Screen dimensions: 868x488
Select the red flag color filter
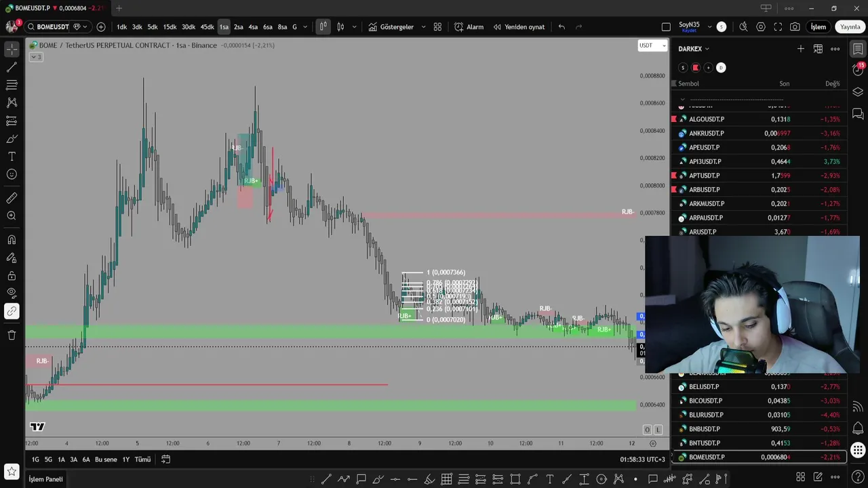click(x=695, y=68)
